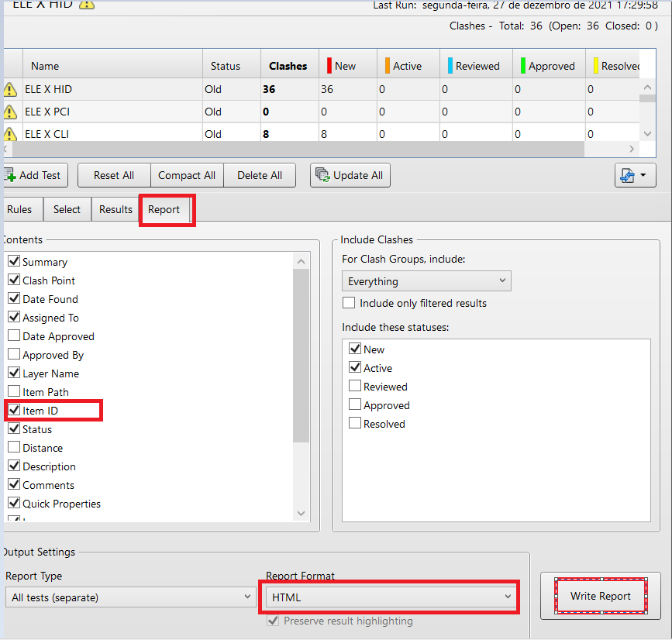Click the warning icon next to ELE X PCI
The image size is (672, 640).
pyautogui.click(x=10, y=111)
